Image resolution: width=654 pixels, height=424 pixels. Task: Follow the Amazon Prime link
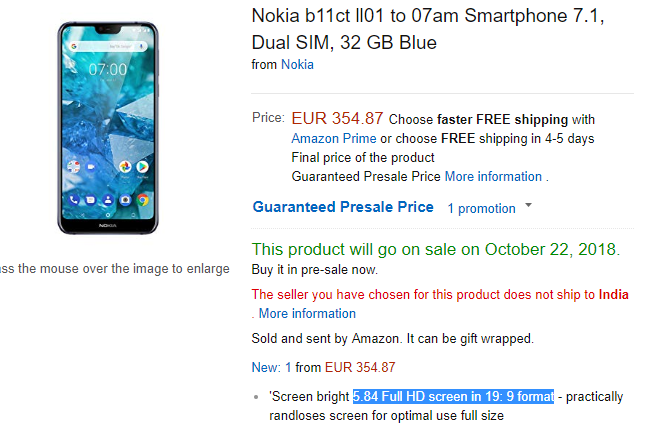coord(334,138)
